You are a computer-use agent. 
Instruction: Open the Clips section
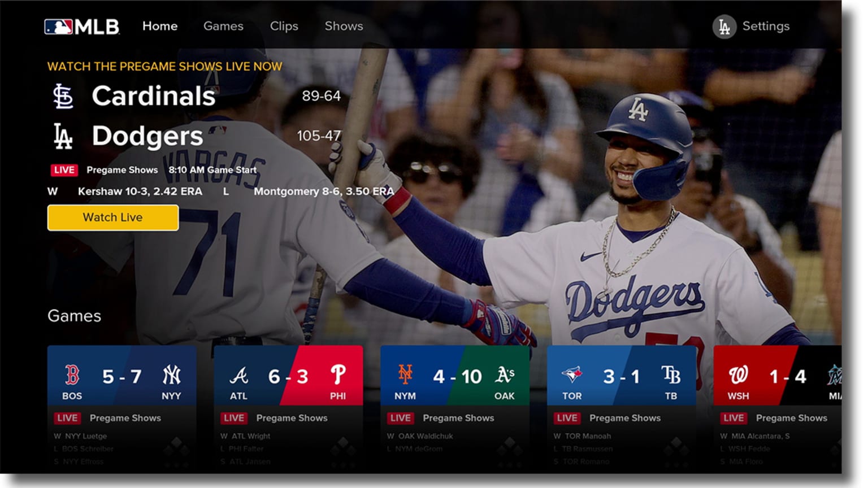pos(284,26)
